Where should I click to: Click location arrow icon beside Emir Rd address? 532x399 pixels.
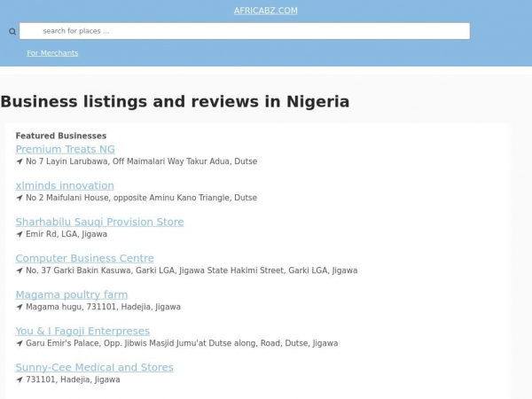20,235
